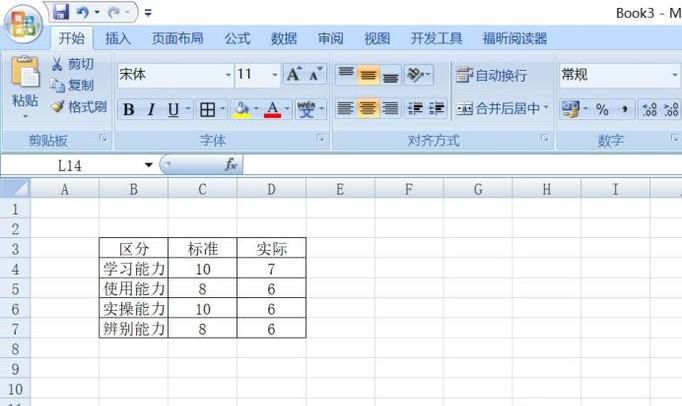Increase the cell indent
Screen dimensions: 682x406
click(436, 108)
